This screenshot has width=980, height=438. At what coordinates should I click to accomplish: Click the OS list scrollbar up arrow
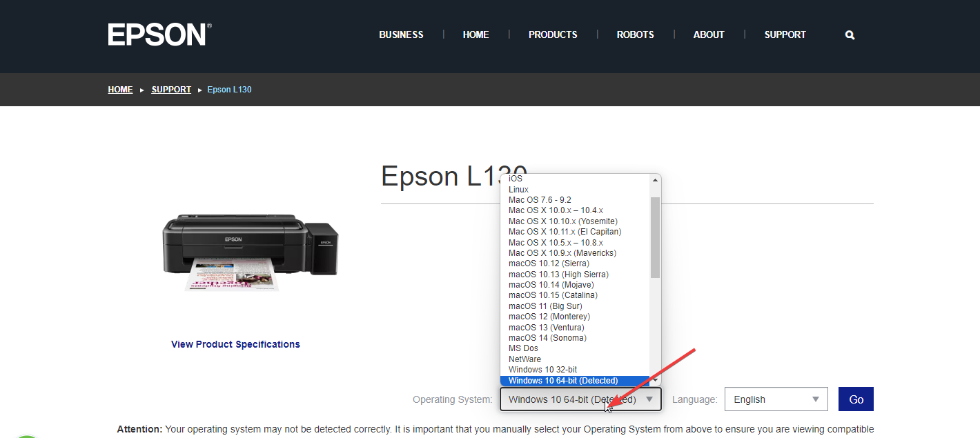click(656, 181)
